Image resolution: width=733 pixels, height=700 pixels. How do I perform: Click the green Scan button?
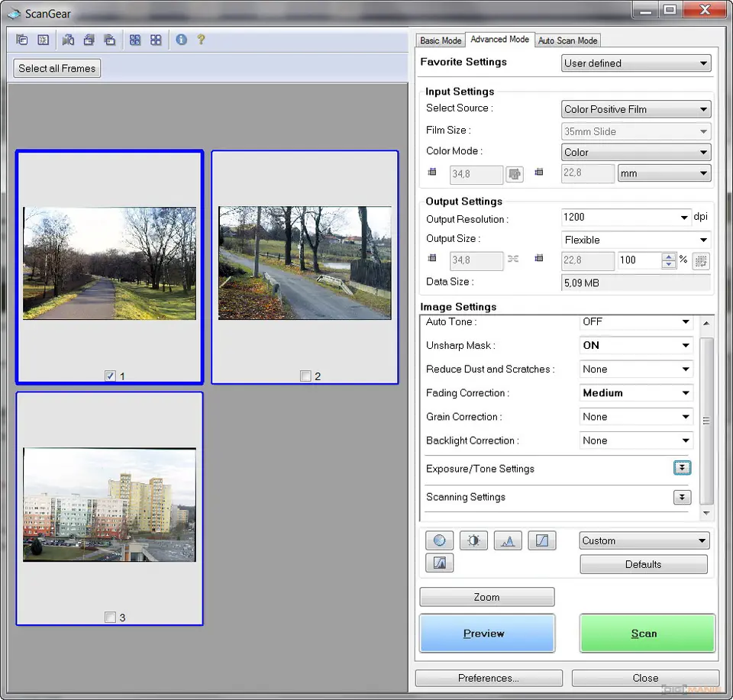point(647,633)
